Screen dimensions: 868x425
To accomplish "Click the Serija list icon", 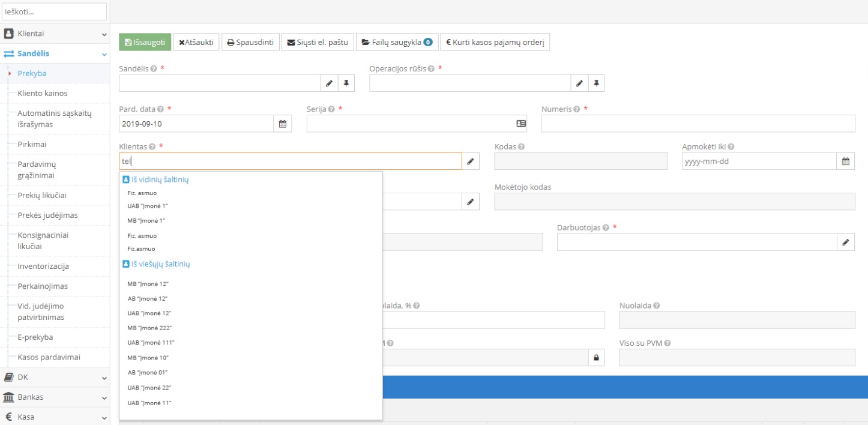I will point(521,124).
